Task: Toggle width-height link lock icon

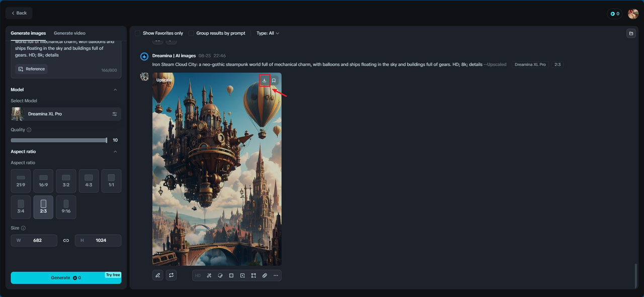Action: pos(66,240)
